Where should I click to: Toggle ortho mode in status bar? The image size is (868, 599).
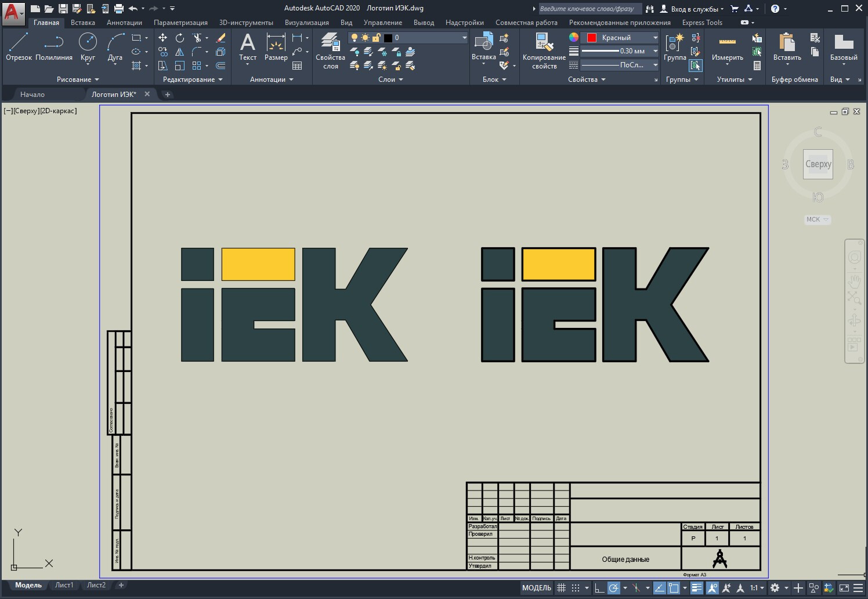coord(599,588)
